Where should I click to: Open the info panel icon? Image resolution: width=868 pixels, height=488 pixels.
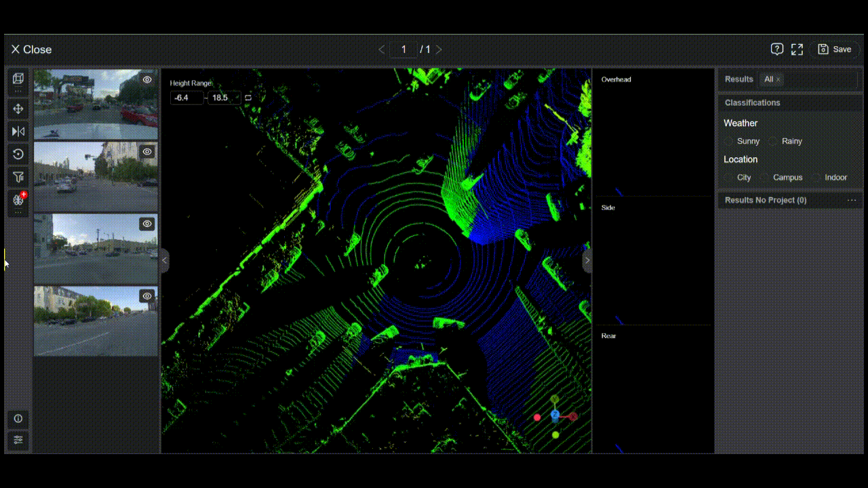coord(18,419)
